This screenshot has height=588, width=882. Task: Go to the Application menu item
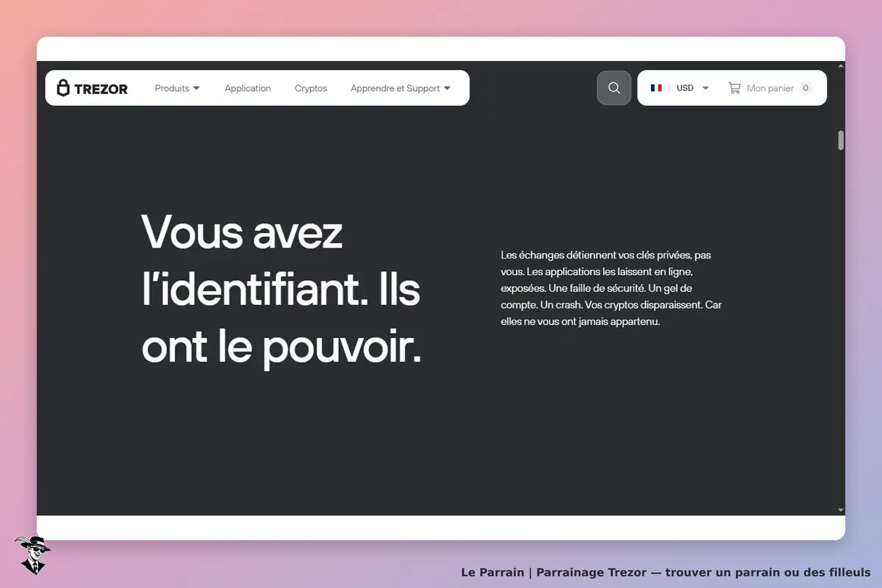[248, 88]
